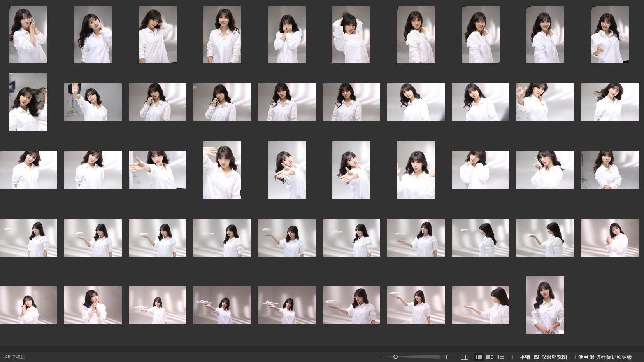Click the grid lock view icon
The width and height of the screenshot is (644, 362).
[x=464, y=357]
